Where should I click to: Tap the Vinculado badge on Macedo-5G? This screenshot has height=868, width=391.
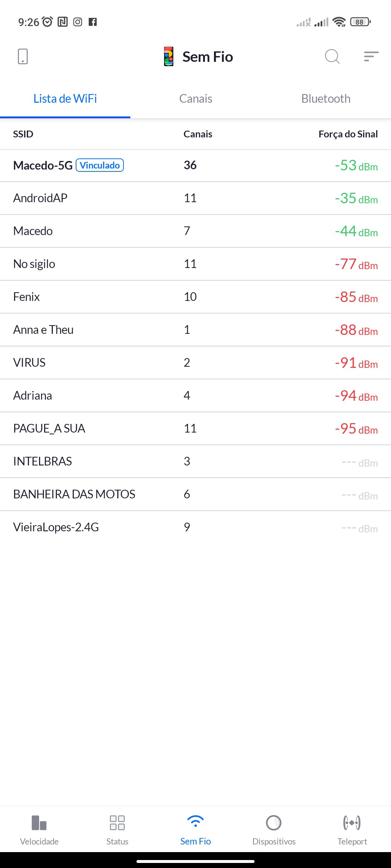[x=100, y=165]
